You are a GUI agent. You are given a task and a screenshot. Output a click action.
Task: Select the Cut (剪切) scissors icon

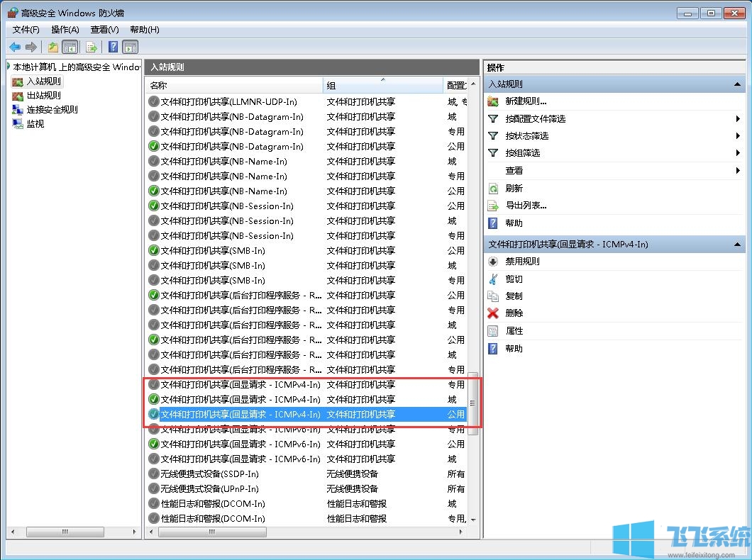491,279
